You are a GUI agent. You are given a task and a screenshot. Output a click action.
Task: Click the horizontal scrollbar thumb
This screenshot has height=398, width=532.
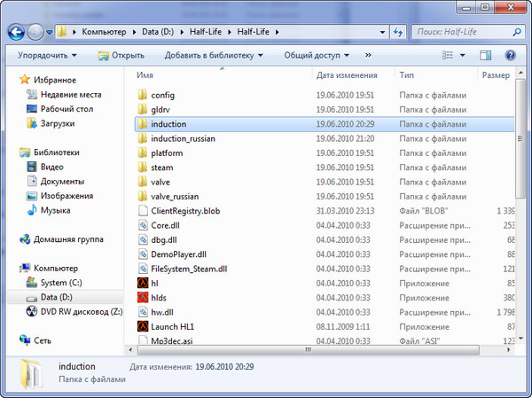tap(309, 350)
